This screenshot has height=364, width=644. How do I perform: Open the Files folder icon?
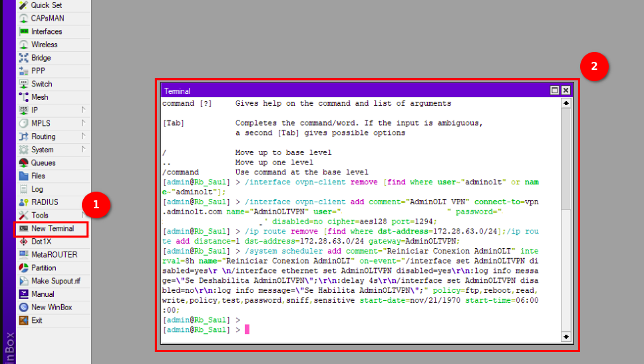pyautogui.click(x=24, y=176)
